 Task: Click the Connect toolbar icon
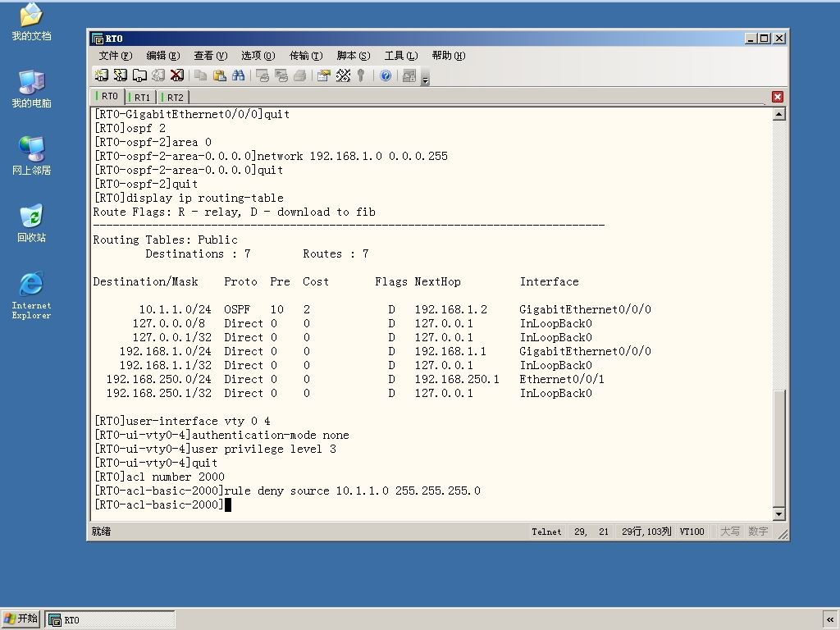(101, 75)
